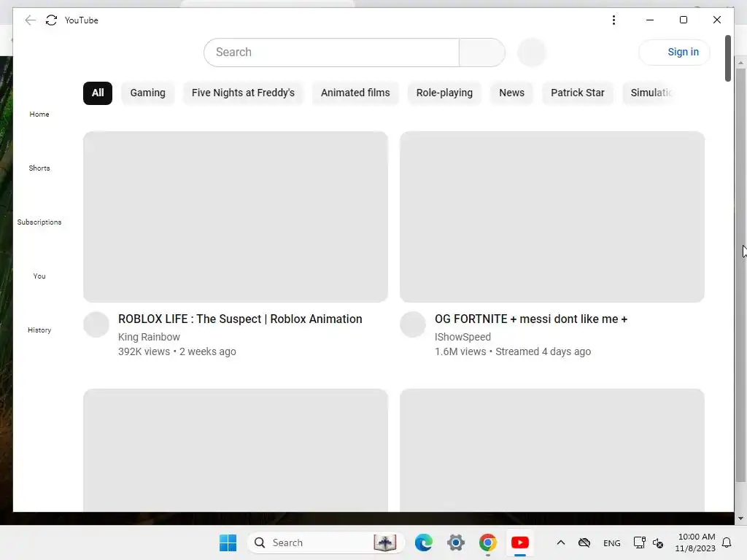Select the Patrick Star chip

578,93
